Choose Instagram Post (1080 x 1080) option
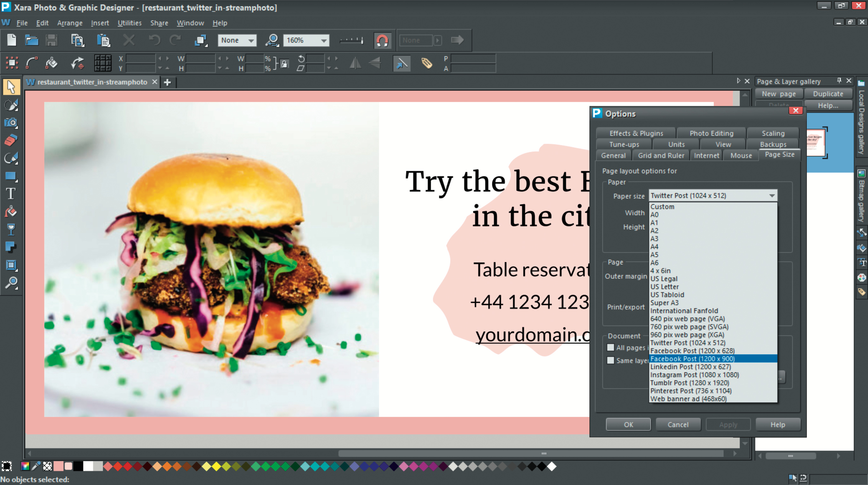The height and width of the screenshot is (485, 868). pos(694,375)
